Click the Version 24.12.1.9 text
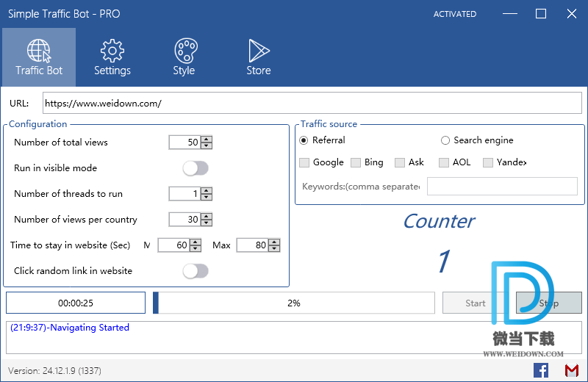 (x=54, y=371)
